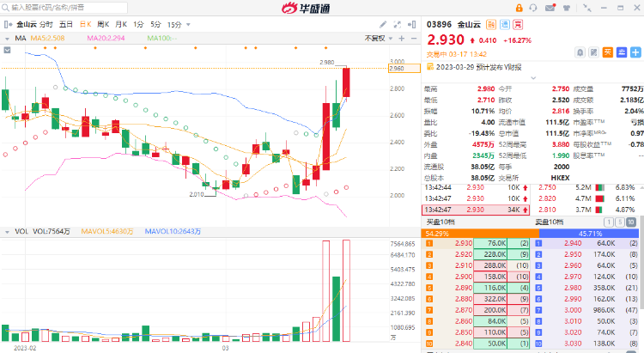Switch to 分时 intraday tab

[46, 25]
